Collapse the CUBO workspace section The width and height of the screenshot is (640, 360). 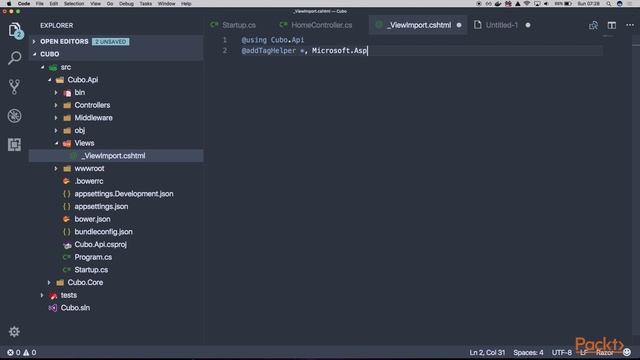[34, 54]
